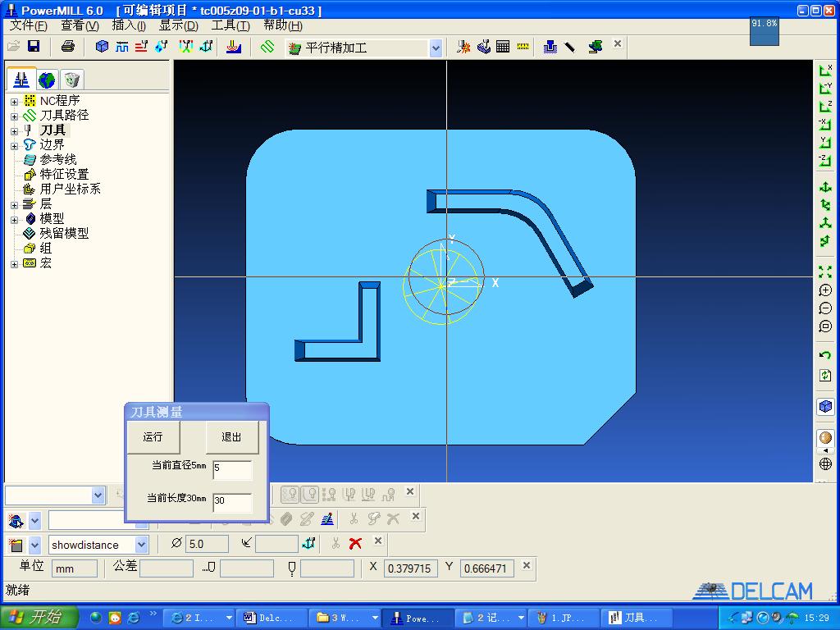Select the 参考线 tree item
The width and height of the screenshot is (840, 630).
58,160
